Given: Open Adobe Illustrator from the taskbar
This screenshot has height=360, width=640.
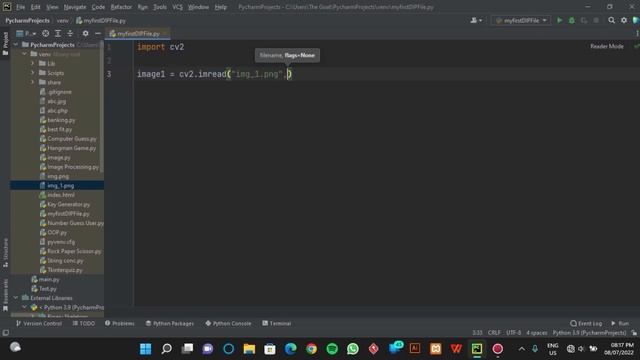Looking at the screenshot, I should [415, 349].
